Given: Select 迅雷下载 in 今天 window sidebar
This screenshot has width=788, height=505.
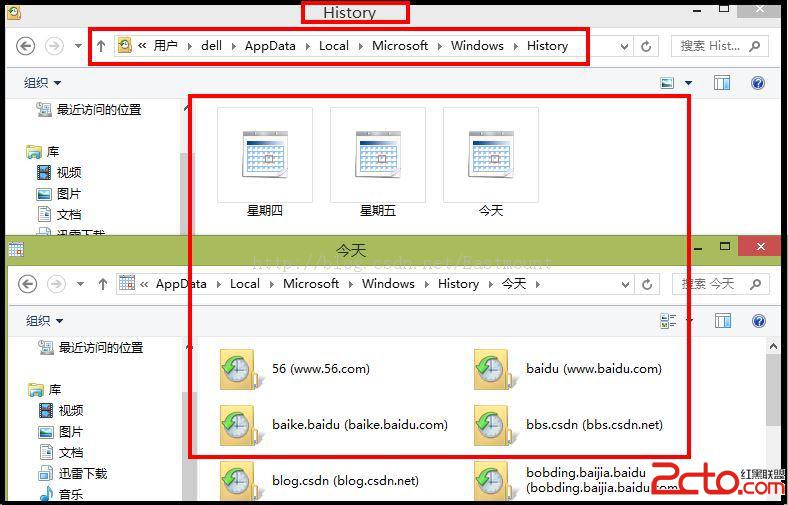Looking at the screenshot, I should click(x=73, y=473).
